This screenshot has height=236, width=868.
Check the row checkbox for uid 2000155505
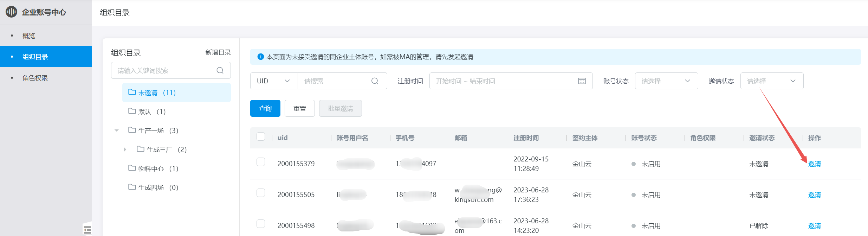coord(261,193)
